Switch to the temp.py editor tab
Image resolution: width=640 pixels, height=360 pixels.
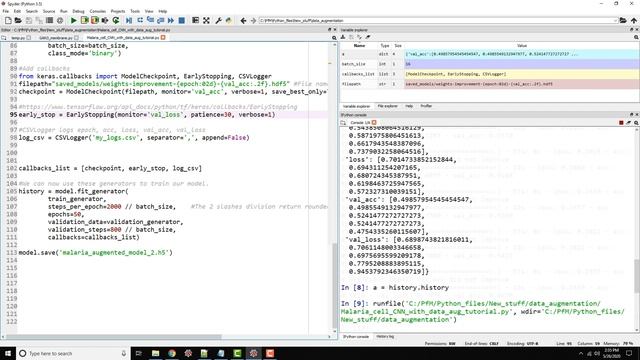[x=18, y=38]
